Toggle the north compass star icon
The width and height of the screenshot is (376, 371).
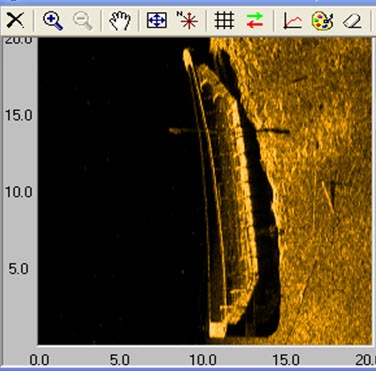pos(187,20)
